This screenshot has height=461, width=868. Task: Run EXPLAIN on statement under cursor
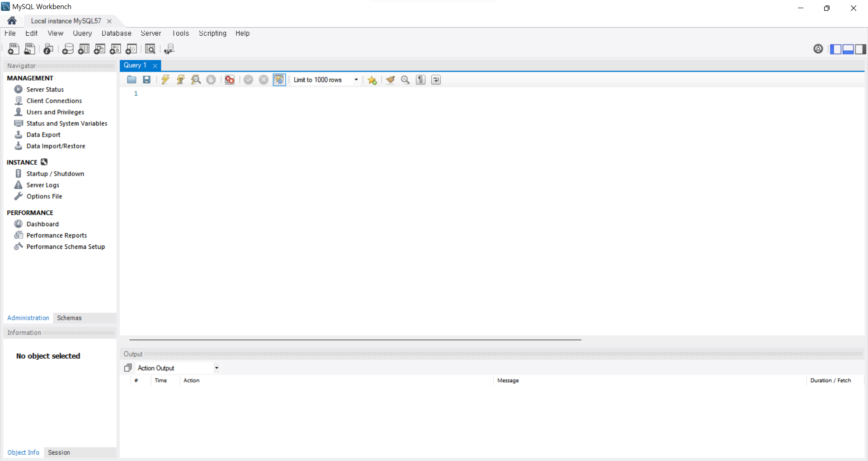pyautogui.click(x=196, y=80)
